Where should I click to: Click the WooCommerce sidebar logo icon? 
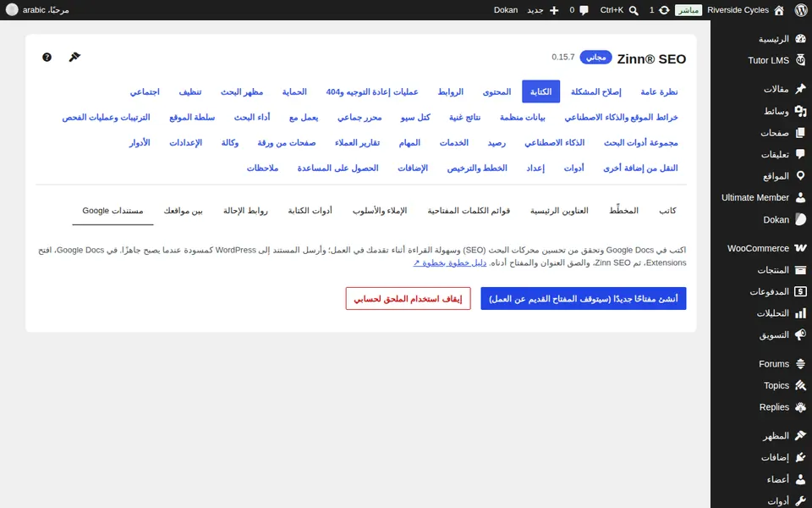(x=801, y=248)
